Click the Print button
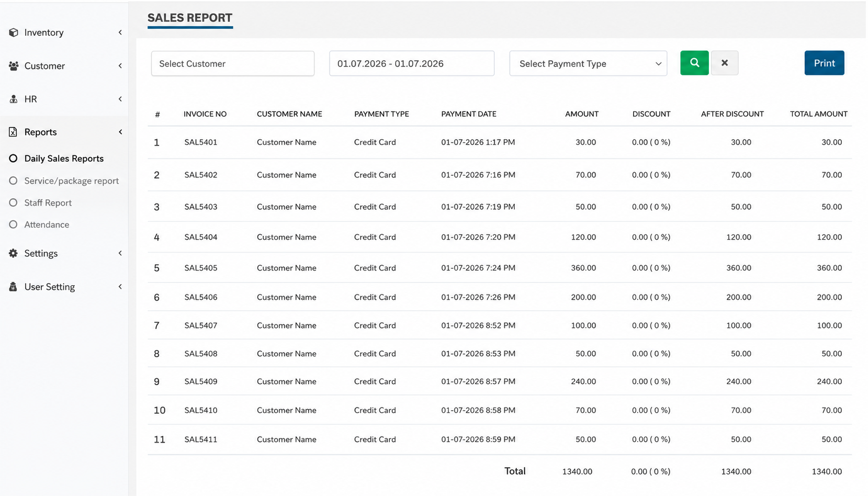The image size is (868, 496). (824, 63)
